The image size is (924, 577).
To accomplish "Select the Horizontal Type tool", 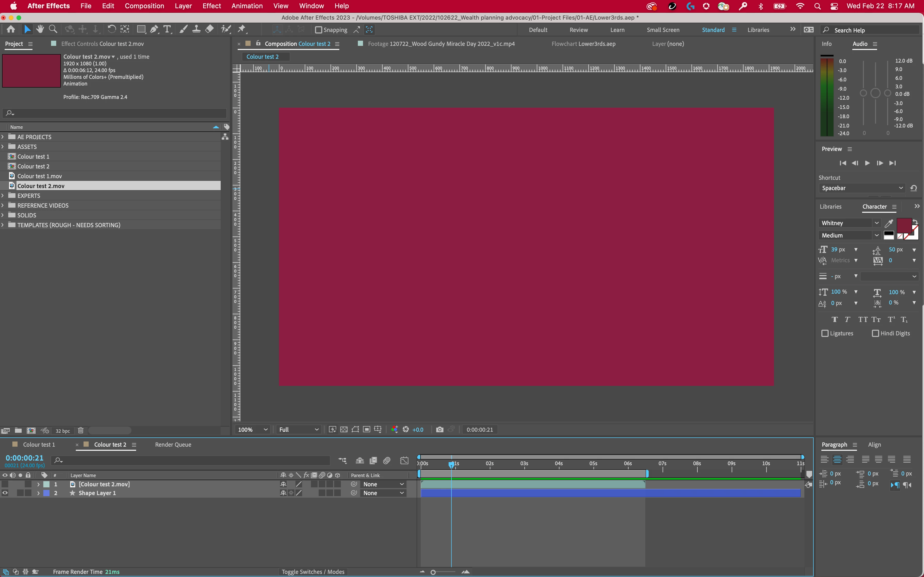I will [x=167, y=29].
